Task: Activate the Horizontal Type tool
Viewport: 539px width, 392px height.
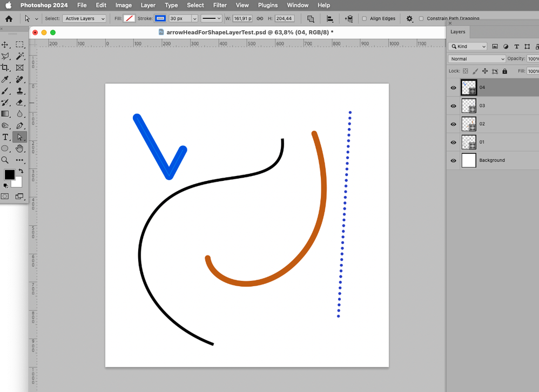Action: (5, 137)
